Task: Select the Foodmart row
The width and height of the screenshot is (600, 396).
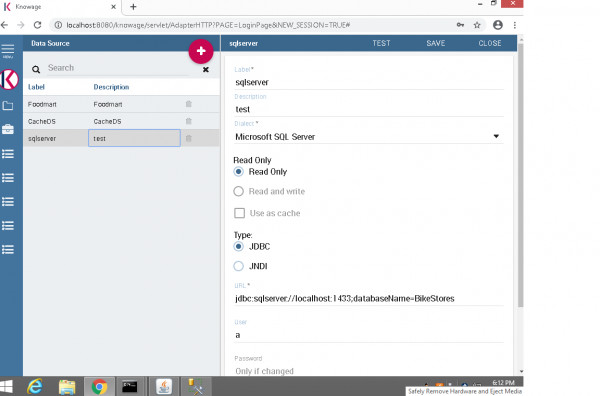Action: (x=121, y=104)
